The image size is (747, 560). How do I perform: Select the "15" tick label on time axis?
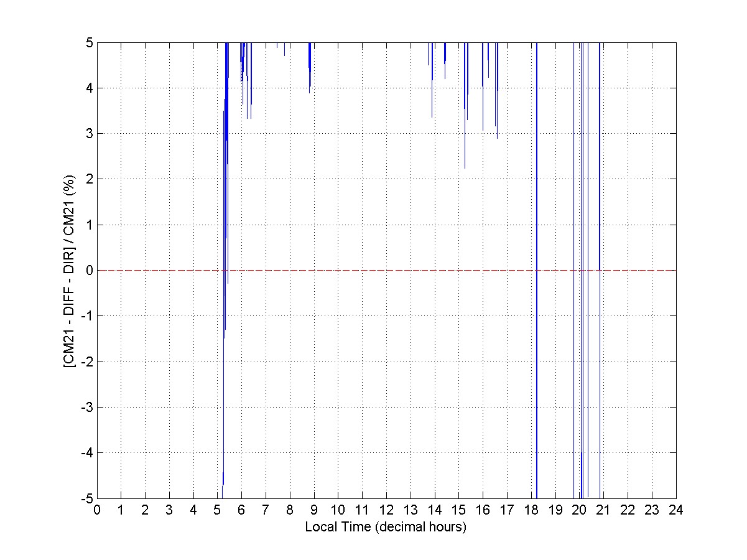458,510
